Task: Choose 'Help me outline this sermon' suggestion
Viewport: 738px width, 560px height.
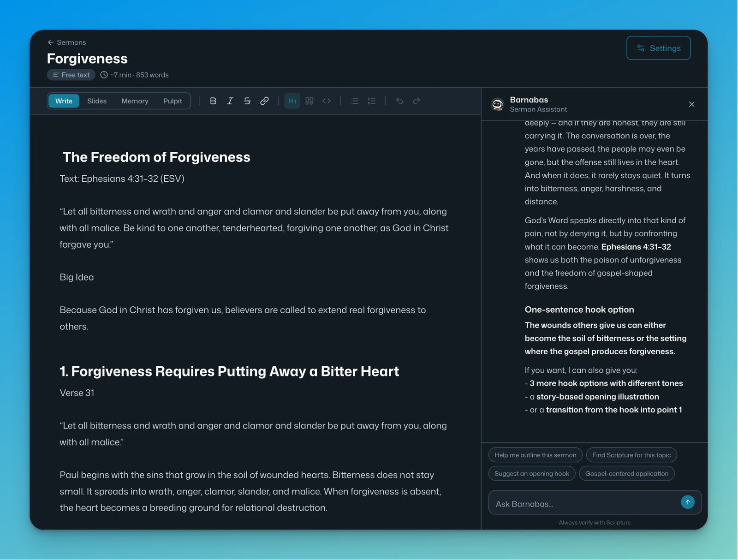Action: (x=536, y=455)
